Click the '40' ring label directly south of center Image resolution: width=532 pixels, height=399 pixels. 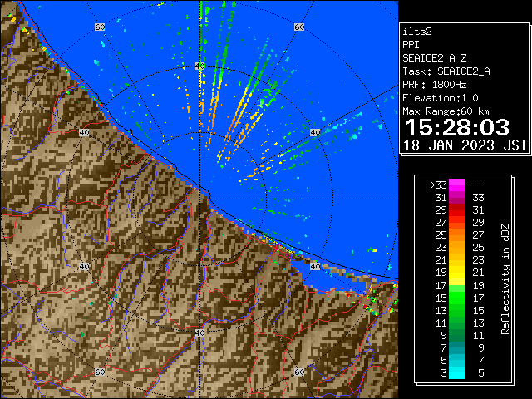[199, 332]
